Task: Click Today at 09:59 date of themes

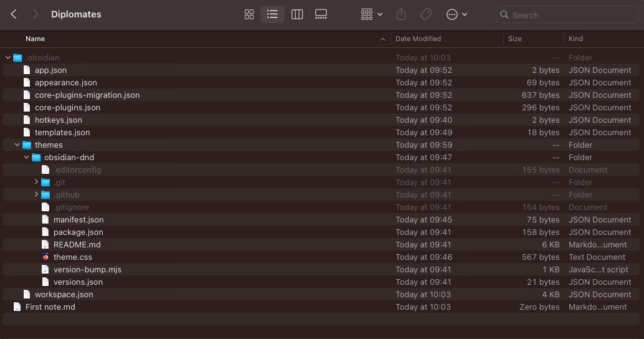Action: pos(424,145)
